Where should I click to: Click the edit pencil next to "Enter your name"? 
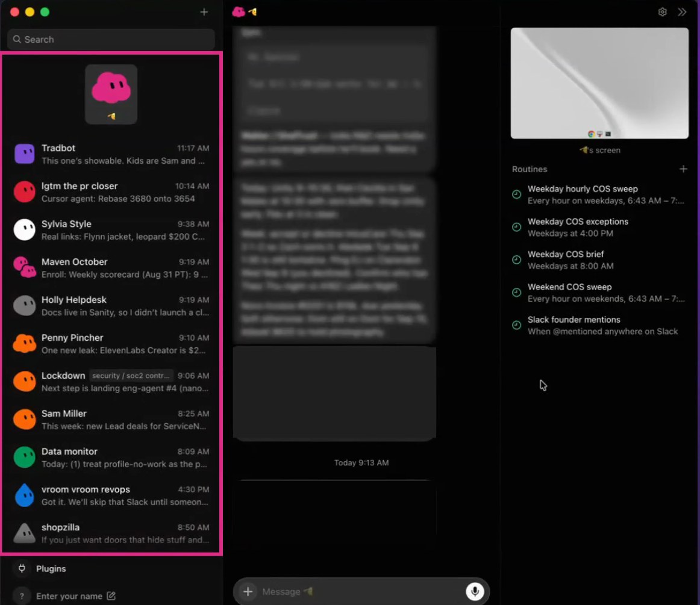tap(111, 596)
